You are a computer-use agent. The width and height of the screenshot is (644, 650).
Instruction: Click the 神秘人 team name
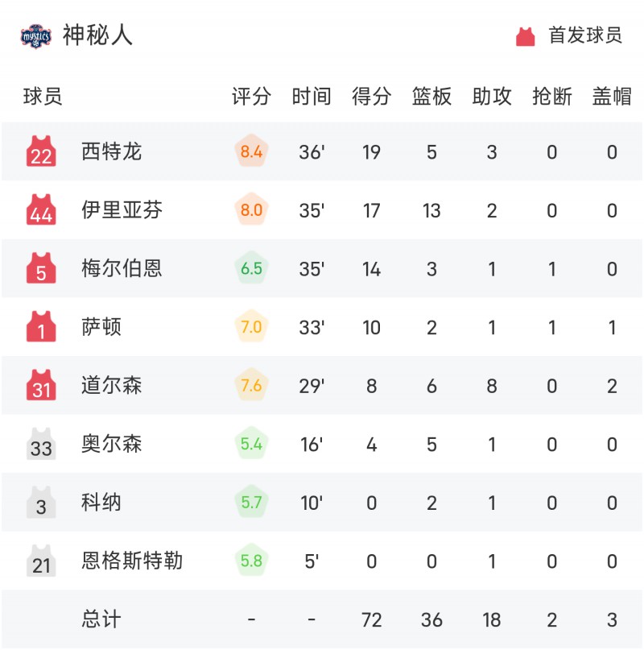coord(97,35)
